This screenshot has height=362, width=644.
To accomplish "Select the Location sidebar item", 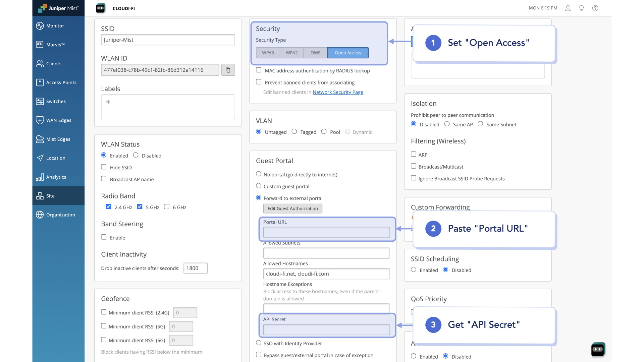I will (56, 158).
